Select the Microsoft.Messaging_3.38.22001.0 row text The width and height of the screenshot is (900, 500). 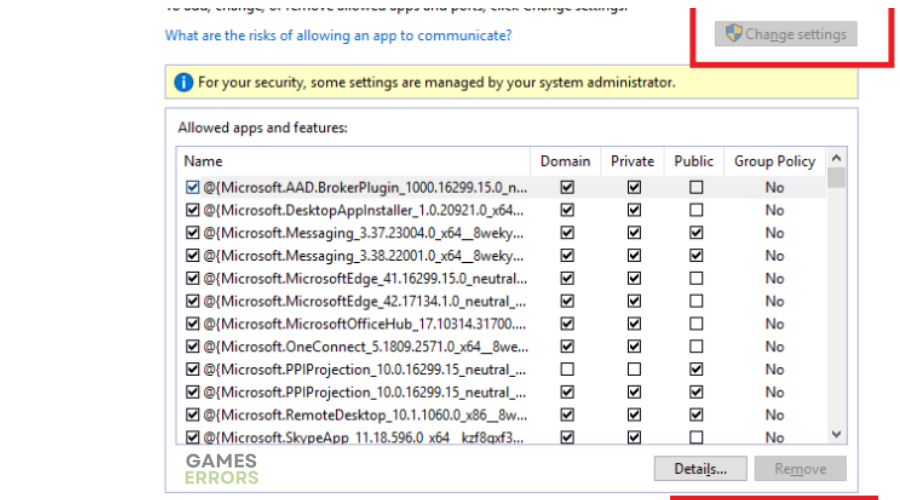pos(363,255)
